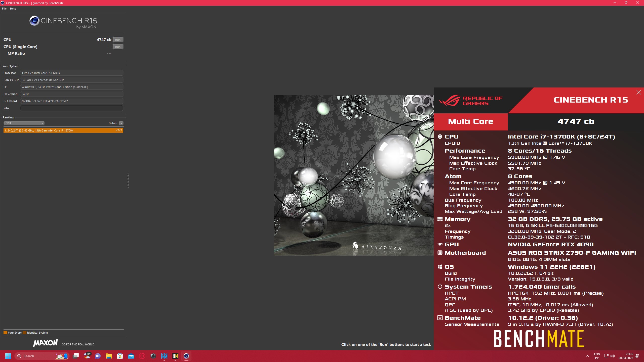Viewport: 644px width, 362px height.
Task: Open File Explorer from the taskbar
Action: [109, 356]
